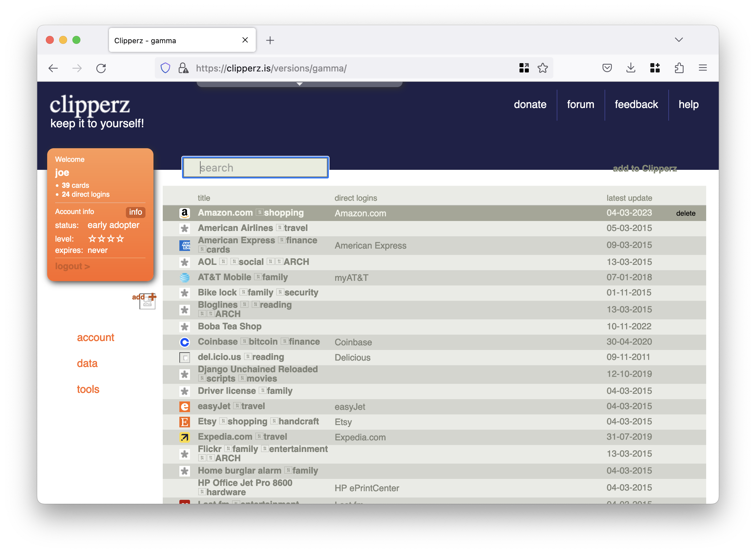Click the Expedia.com yellow arrow favicon
The width and height of the screenshot is (756, 553).
[x=185, y=437]
